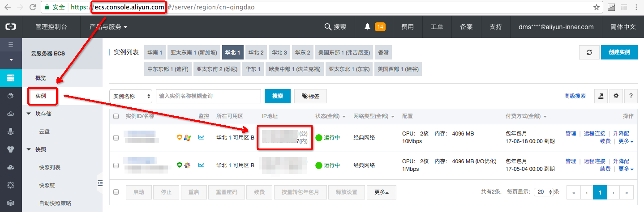Check the second instance row checkbox
644x212 pixels.
116,165
